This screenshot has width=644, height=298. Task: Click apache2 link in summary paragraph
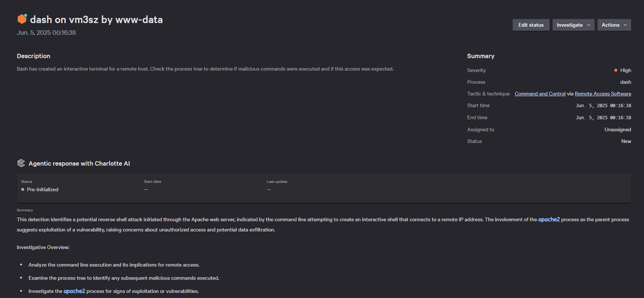549,219
